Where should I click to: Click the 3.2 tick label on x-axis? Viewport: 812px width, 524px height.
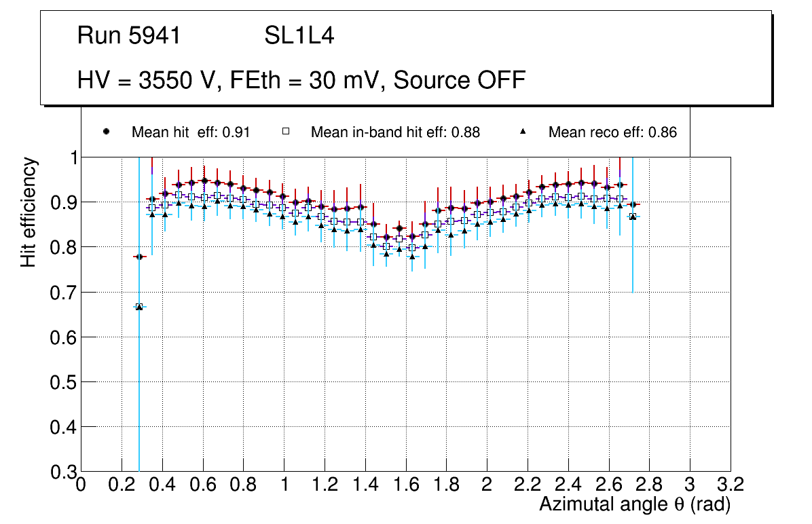point(731,485)
